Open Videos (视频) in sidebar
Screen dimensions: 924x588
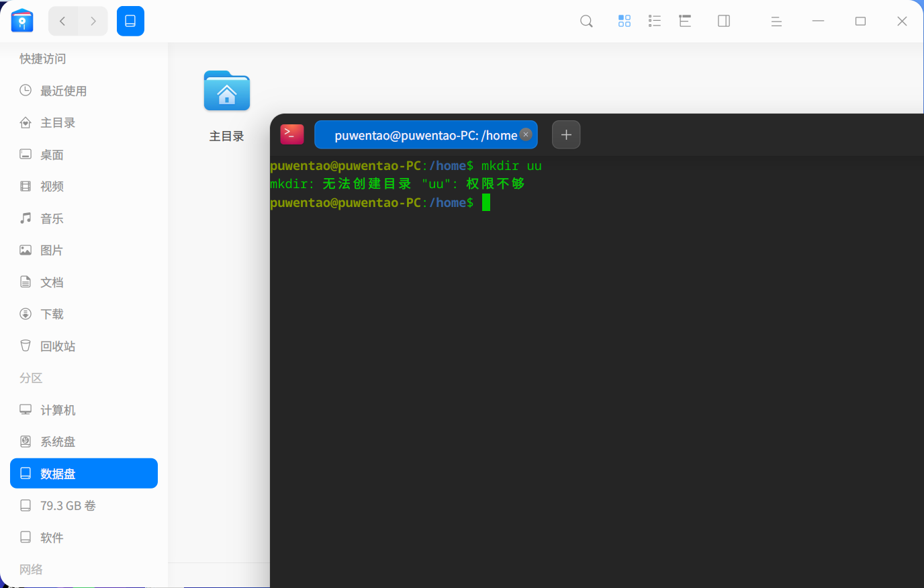(x=84, y=187)
